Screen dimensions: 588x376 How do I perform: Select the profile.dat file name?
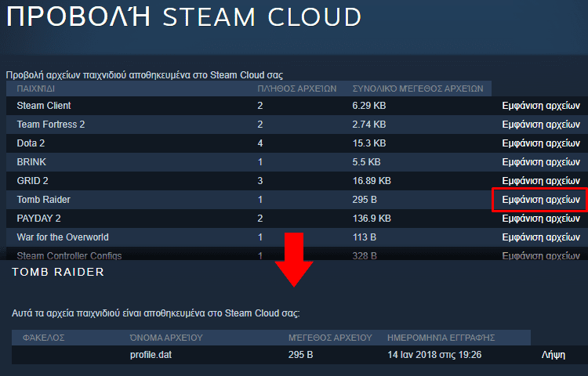151,355
